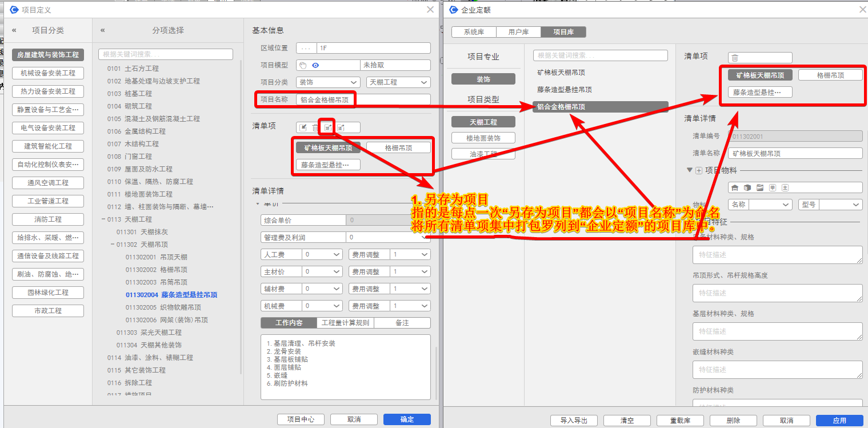
Task: Open the 天棚工程 dropdown in 基本信息
Action: tap(398, 82)
